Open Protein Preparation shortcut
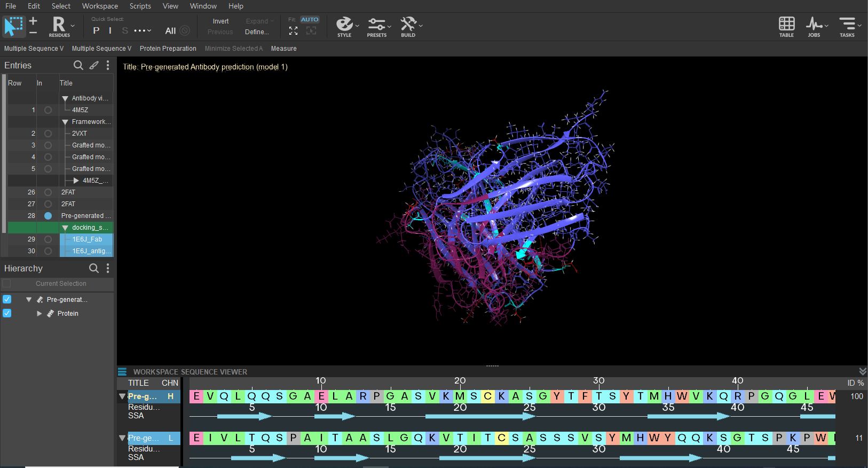Image resolution: width=868 pixels, height=468 pixels. pos(168,49)
